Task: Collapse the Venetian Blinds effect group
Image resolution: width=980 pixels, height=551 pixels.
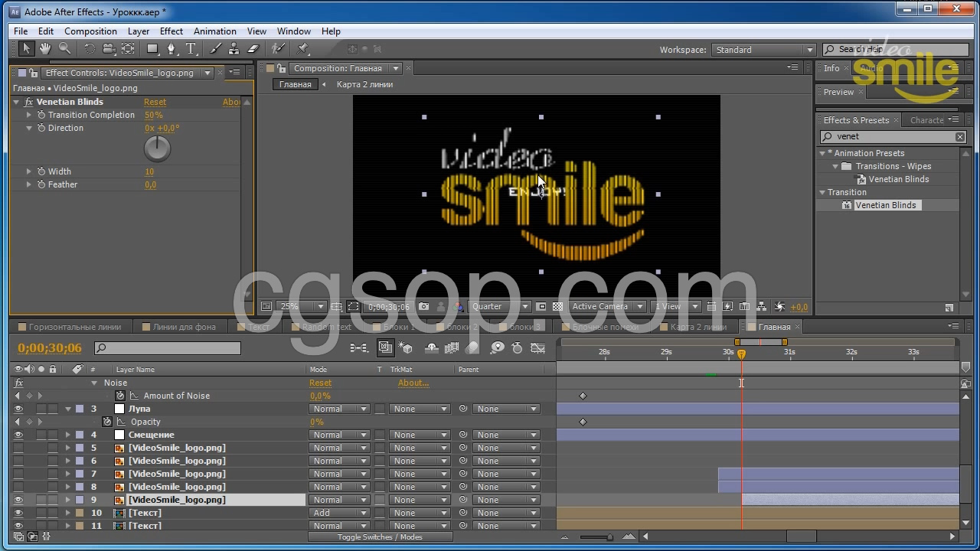Action: (16, 102)
